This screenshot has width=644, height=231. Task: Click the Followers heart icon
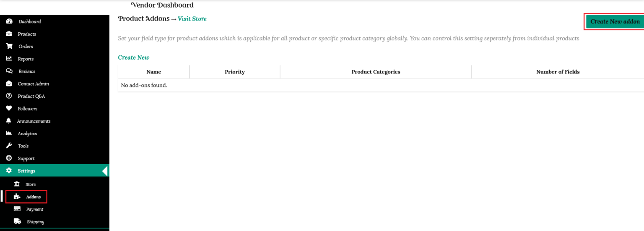coord(9,108)
